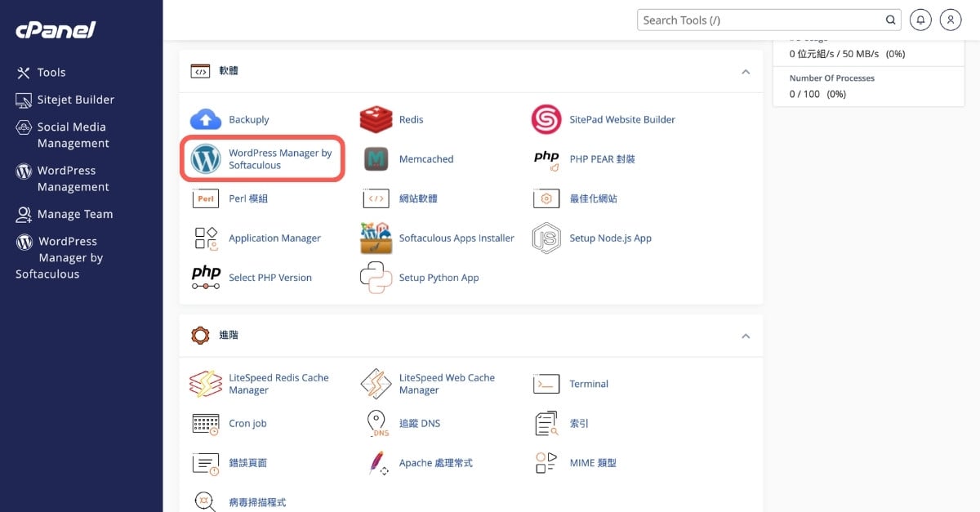Viewport: 980px width, 512px height.
Task: Click the Terminal link text
Action: [589, 384]
